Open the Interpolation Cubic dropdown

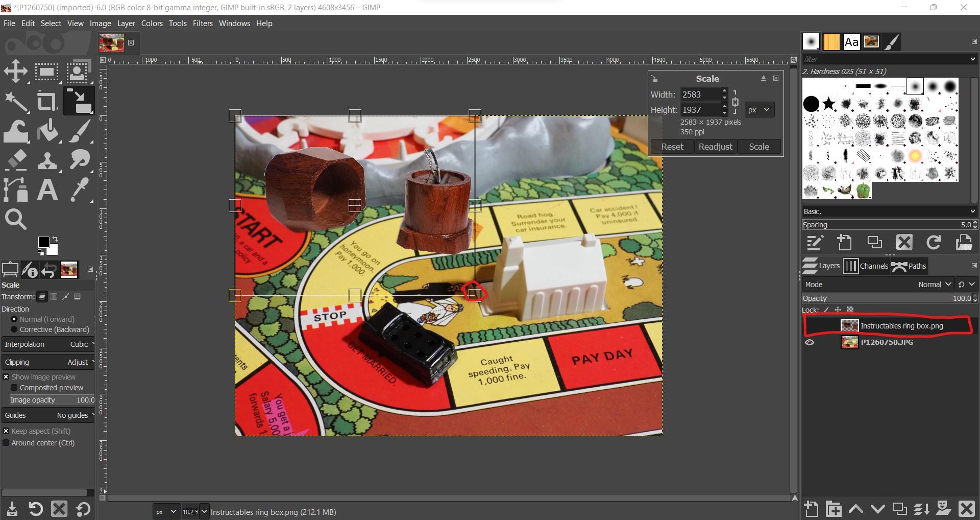click(48, 344)
